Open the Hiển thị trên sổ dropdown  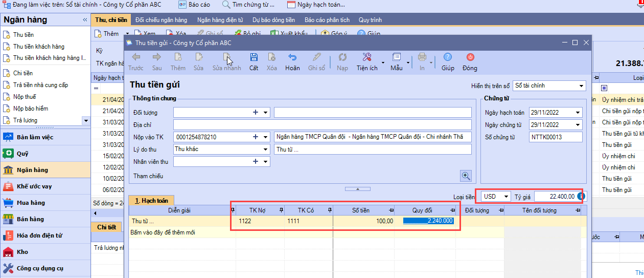582,86
